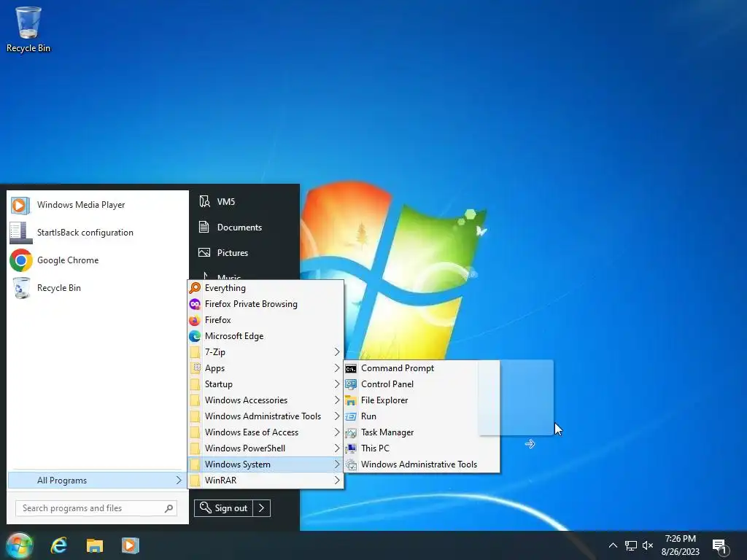Screen dimensions: 747x560
Task: Open Microsoft Edge from All Programs
Action: pyautogui.click(x=266, y=335)
